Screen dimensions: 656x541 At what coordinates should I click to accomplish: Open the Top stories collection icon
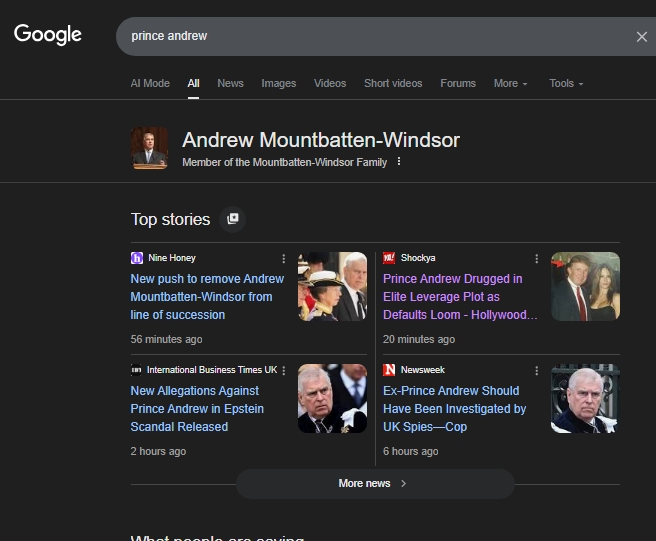[232, 219]
